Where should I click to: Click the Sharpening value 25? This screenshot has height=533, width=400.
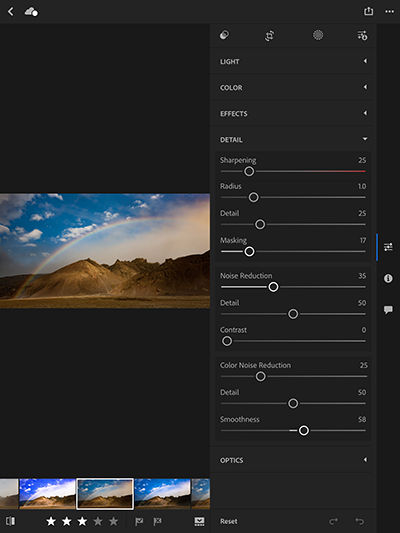tap(362, 160)
